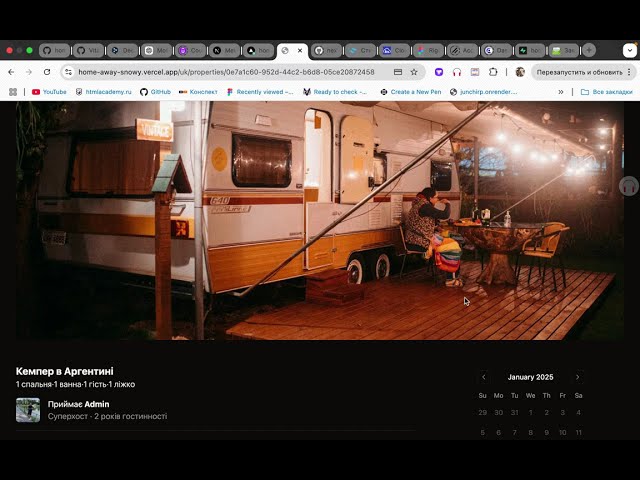This screenshot has width=640, height=480.
Task: Click the text Приймає Admin
Action: pyautogui.click(x=78, y=404)
